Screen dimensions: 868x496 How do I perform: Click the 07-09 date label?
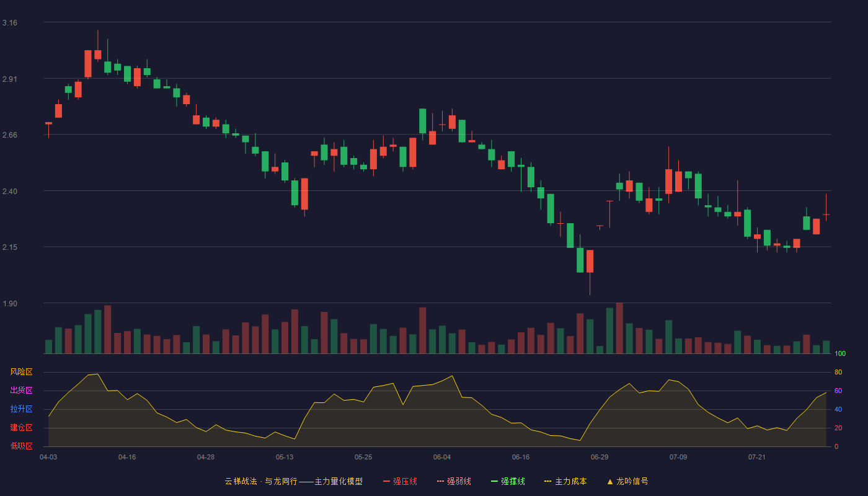tap(678, 457)
